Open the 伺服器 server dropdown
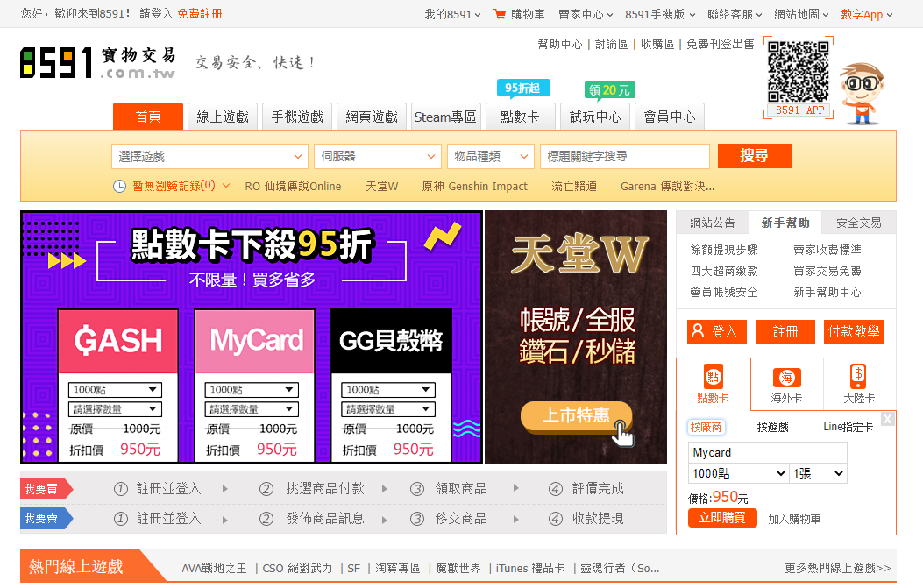 pyautogui.click(x=378, y=157)
